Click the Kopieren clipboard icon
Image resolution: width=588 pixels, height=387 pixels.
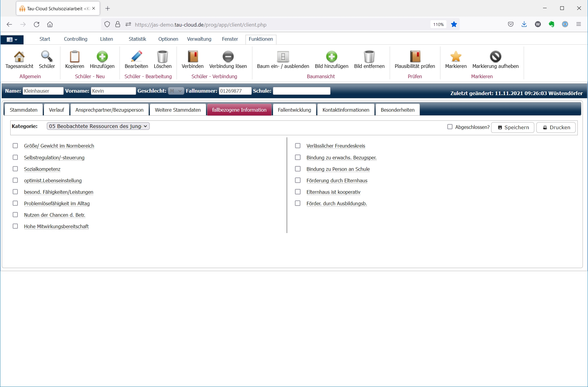[75, 57]
